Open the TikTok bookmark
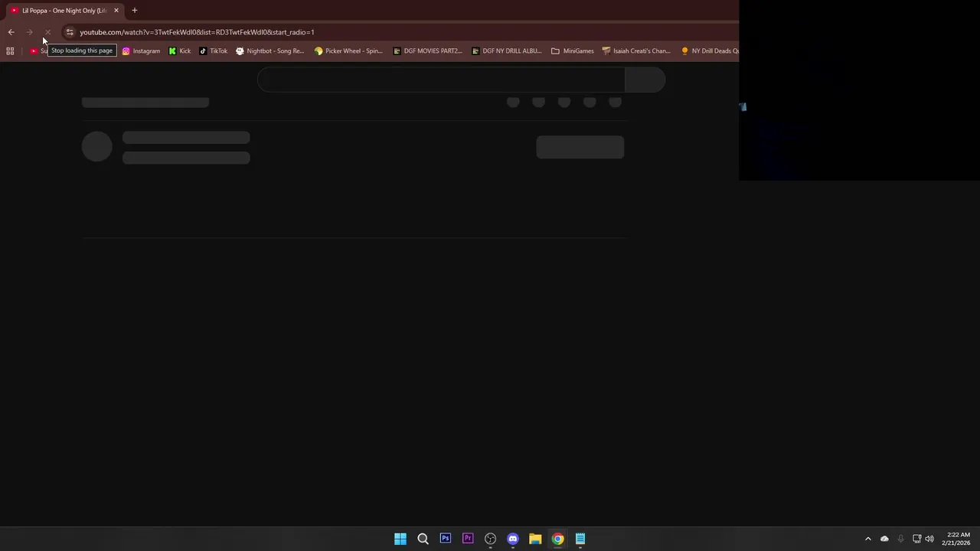Screen dimensions: 980x551 pyautogui.click(x=214, y=51)
